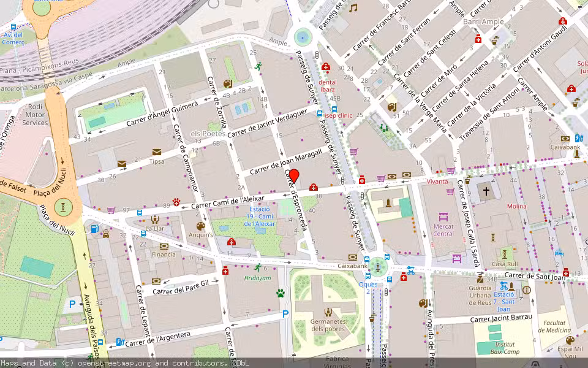The height and width of the screenshot is (368, 588).
Task: Click the ATM icon beside the Caixabank label
Action: [x=352, y=257]
